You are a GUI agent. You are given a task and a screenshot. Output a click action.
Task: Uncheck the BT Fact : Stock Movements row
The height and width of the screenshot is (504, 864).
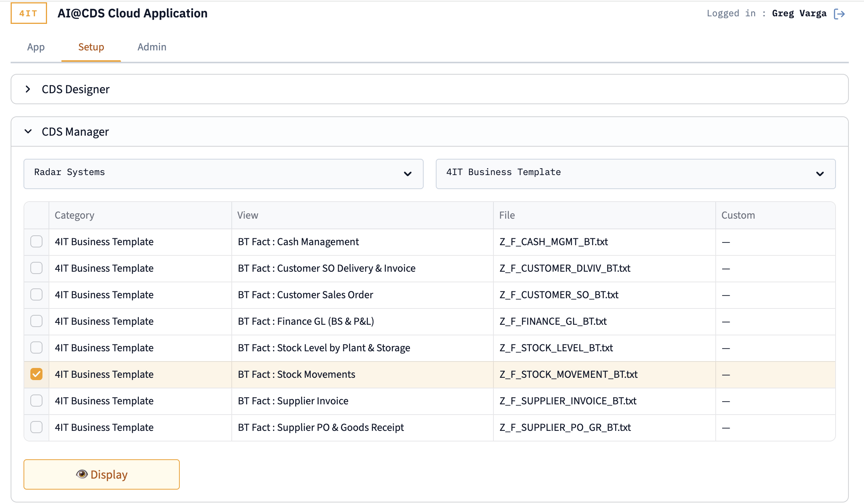click(x=36, y=374)
